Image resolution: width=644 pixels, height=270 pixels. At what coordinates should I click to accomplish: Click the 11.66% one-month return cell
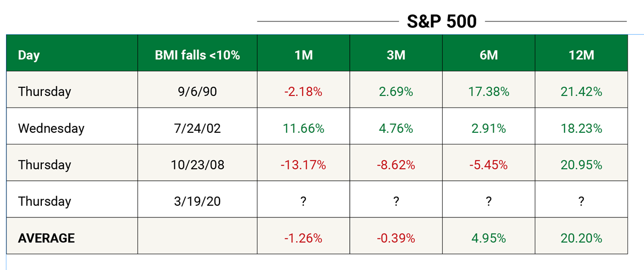click(x=303, y=129)
